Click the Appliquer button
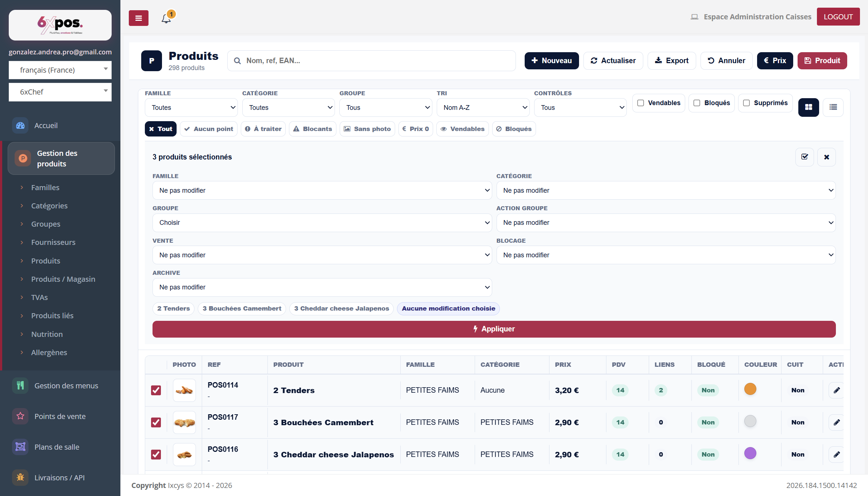 494,329
